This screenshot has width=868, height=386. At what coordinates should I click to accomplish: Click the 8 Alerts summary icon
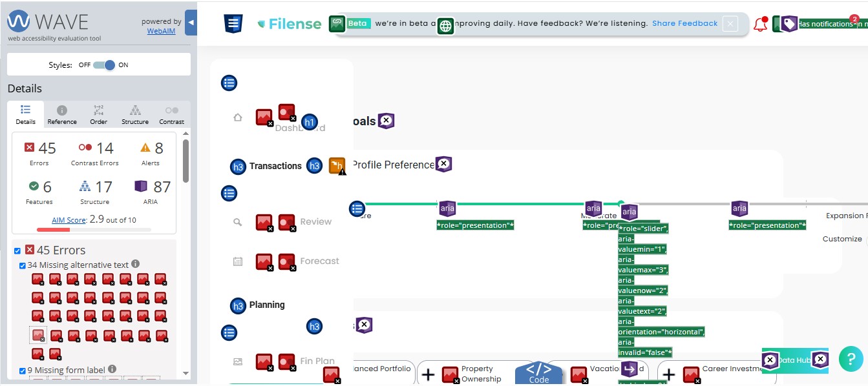145,147
